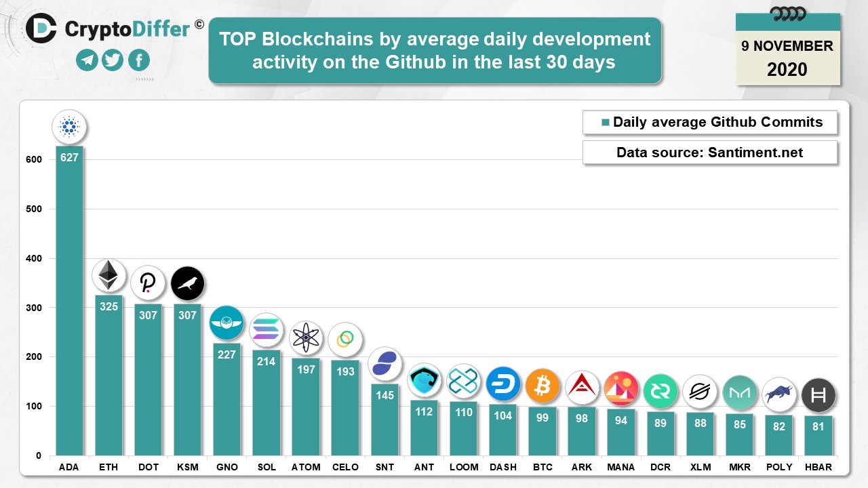868x488 pixels.
Task: Click the Daily average Github Commits legend
Action: pos(710,123)
